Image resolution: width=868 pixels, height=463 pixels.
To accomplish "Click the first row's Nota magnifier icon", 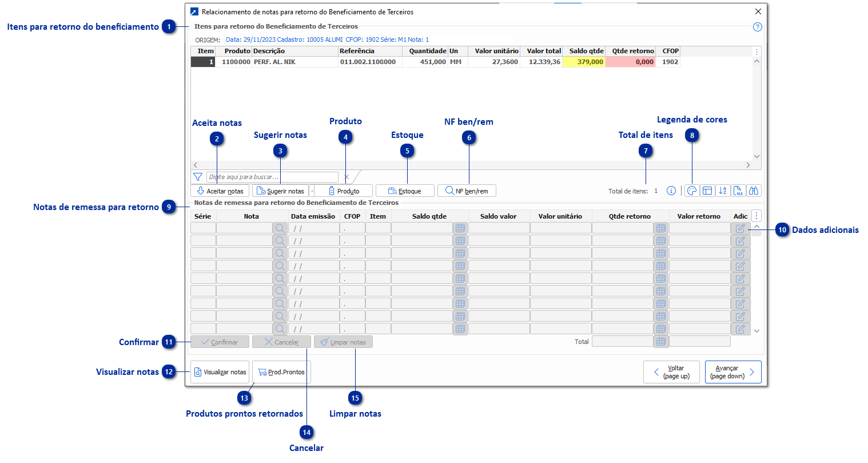I will [280, 228].
